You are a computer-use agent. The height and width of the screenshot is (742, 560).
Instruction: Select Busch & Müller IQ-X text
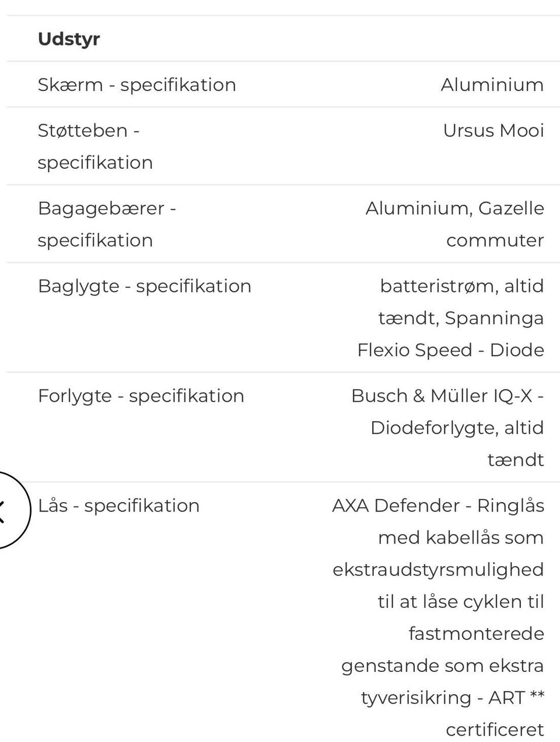coord(442,396)
